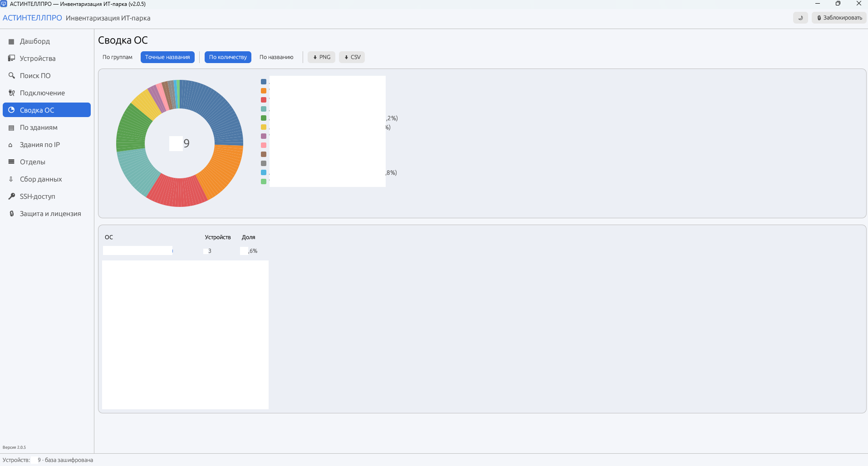
Task: Click the Дашборд sidebar icon
Action: tap(11, 41)
